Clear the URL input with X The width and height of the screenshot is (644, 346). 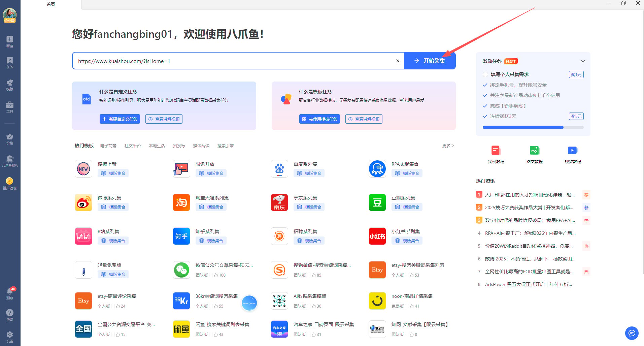pos(398,61)
